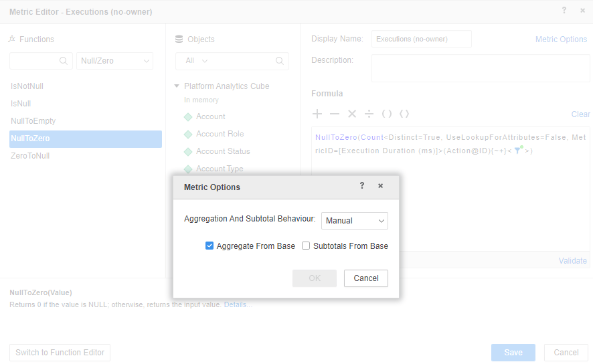Click the Account attribute diamond icon
Viewport: 593px width, 364px height.
[x=188, y=117]
